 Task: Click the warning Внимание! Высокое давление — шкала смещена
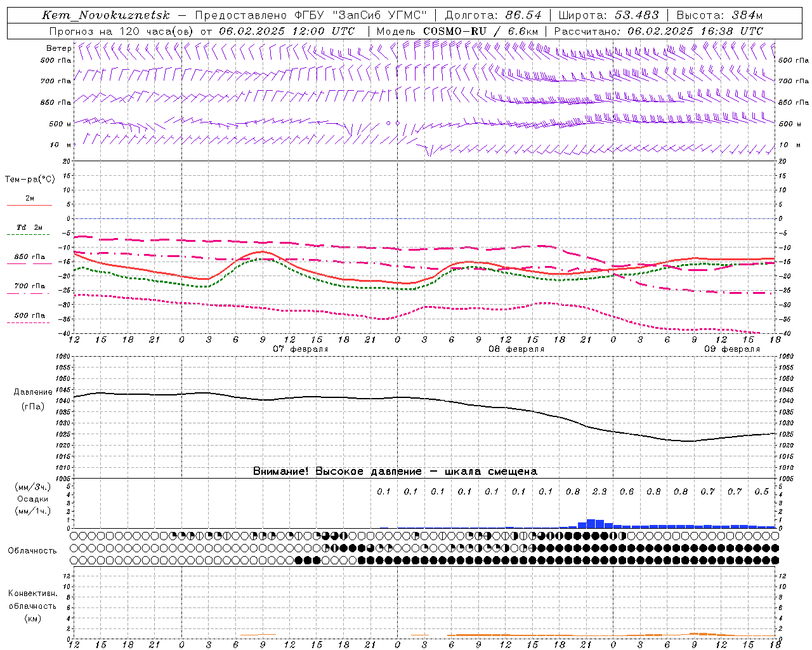click(395, 471)
